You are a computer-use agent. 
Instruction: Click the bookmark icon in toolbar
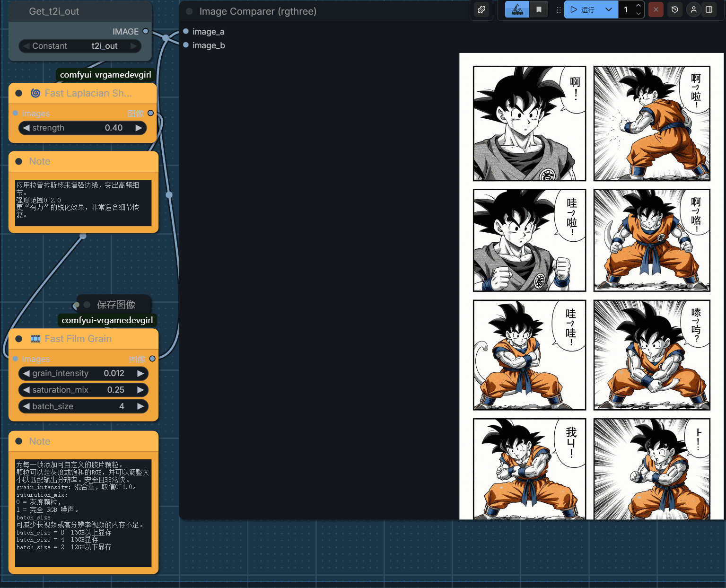click(539, 9)
